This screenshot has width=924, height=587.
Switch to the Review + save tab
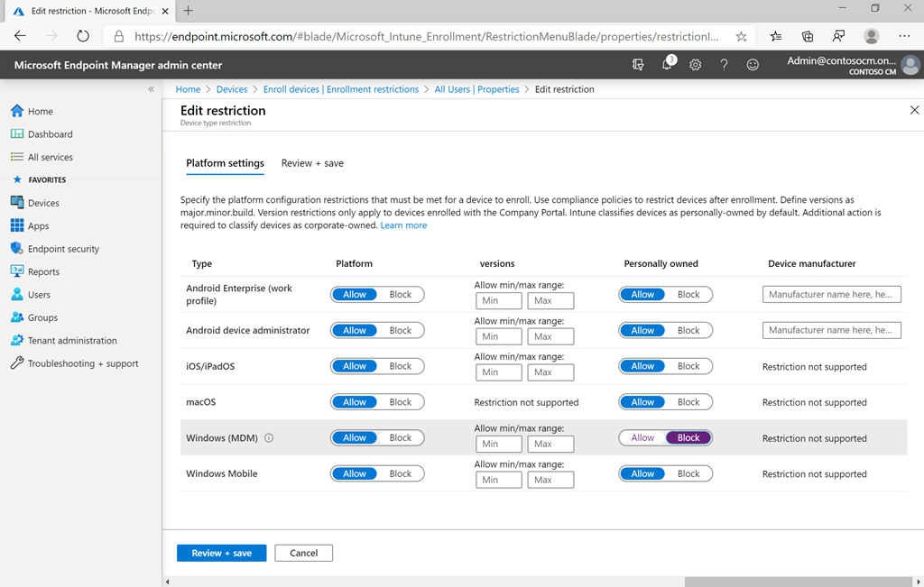[x=312, y=163]
